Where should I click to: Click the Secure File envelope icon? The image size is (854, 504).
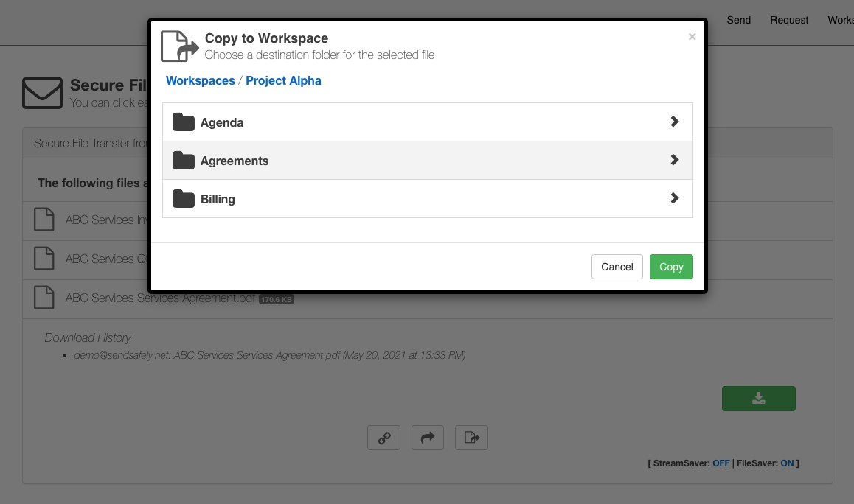click(x=42, y=92)
